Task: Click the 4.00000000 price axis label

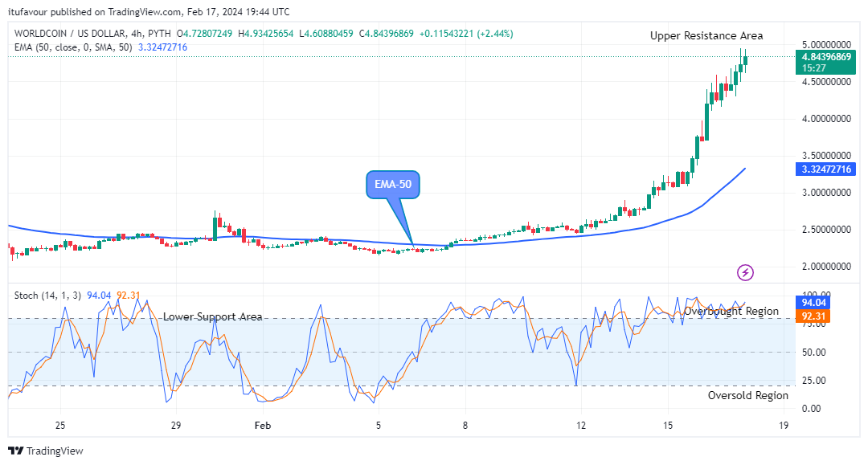Action: click(826, 119)
